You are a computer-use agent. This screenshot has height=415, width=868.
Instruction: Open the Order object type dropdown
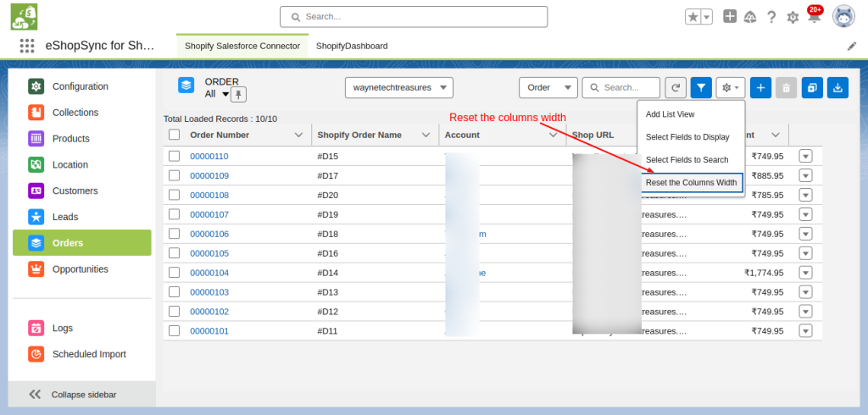click(x=548, y=87)
